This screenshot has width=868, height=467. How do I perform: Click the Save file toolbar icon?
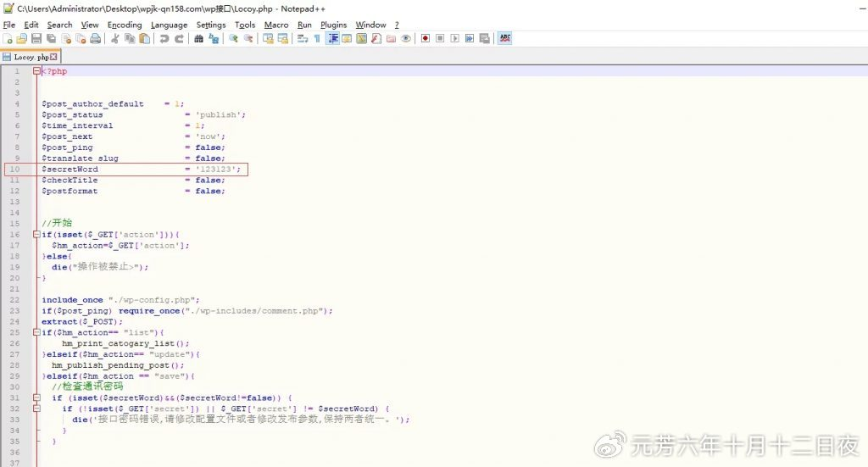click(x=36, y=39)
